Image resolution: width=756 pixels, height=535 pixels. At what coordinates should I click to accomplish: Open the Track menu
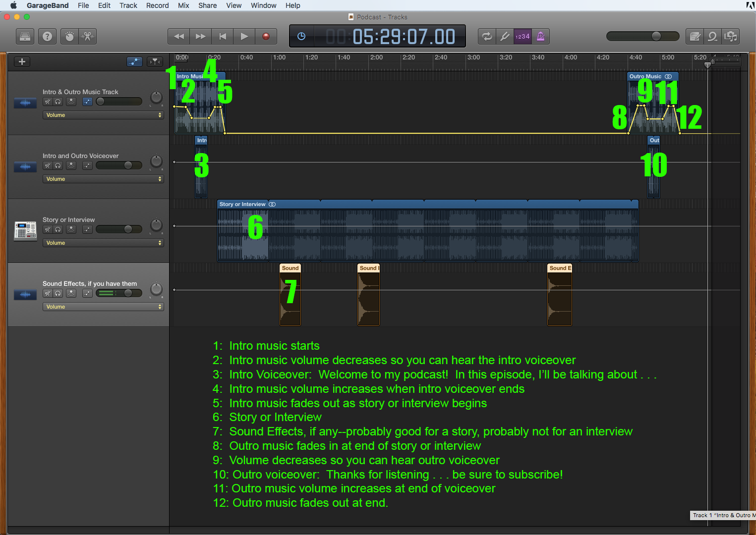(x=128, y=5)
